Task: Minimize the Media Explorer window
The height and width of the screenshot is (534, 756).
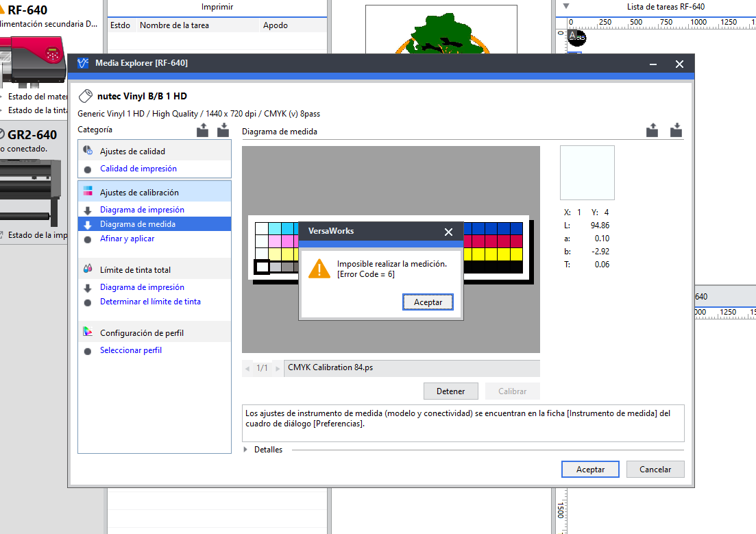Action: coord(653,64)
